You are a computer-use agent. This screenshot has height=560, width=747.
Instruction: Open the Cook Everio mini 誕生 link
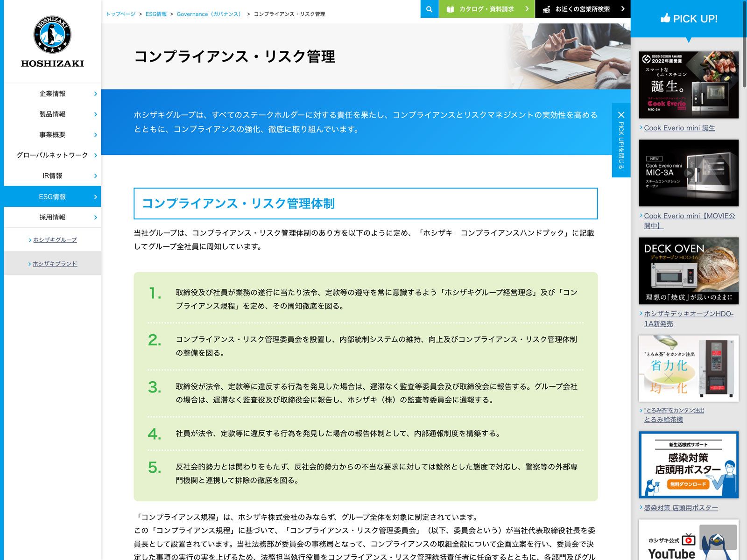point(679,128)
